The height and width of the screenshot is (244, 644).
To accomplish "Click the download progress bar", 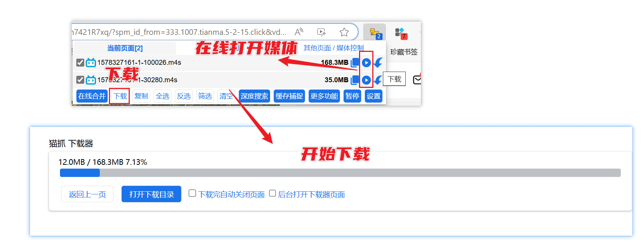I will (340, 173).
